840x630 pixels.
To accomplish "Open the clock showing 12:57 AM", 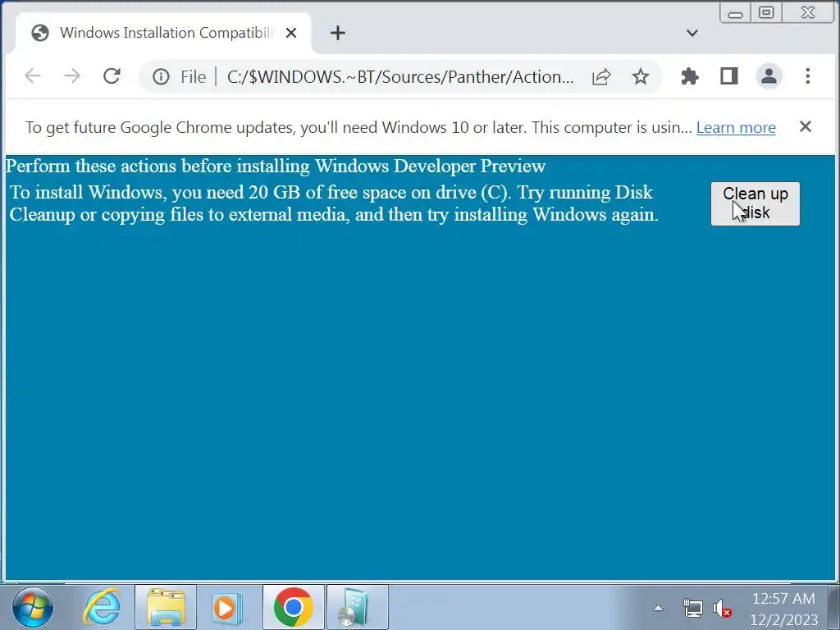I will [x=783, y=609].
